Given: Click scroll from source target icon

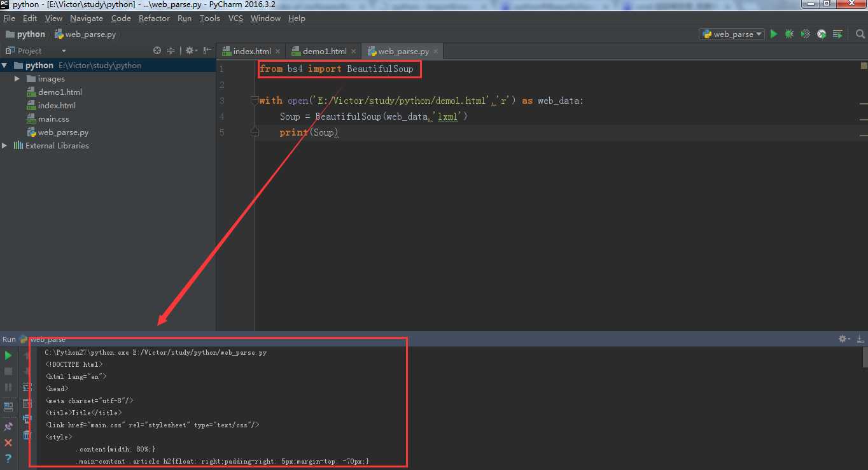Looking at the screenshot, I should pyautogui.click(x=157, y=50).
